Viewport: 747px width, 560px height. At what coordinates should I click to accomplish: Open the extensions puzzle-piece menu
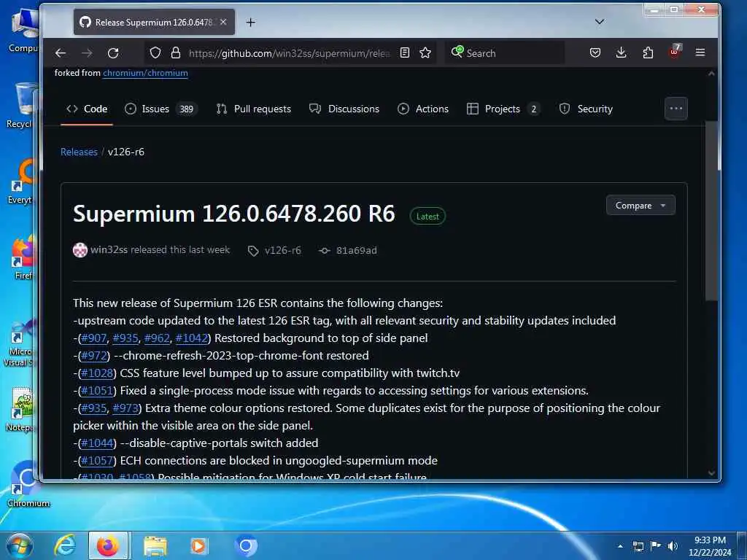(648, 52)
